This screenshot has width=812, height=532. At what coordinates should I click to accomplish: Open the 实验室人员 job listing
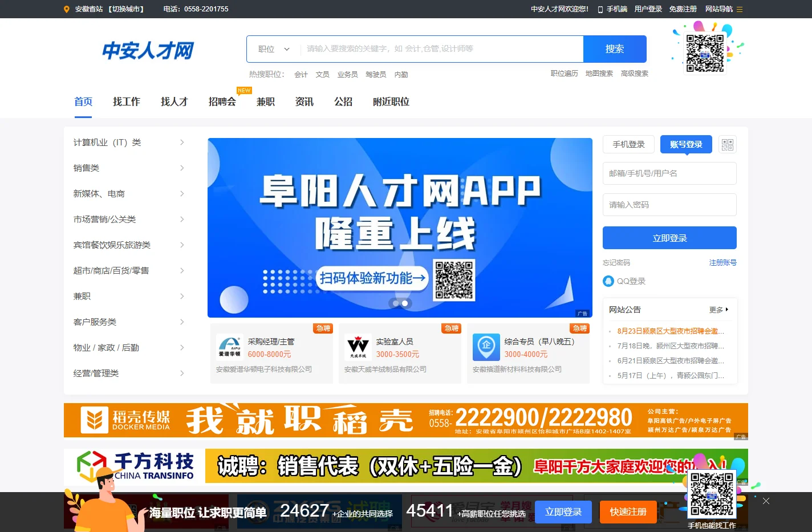[x=395, y=342]
